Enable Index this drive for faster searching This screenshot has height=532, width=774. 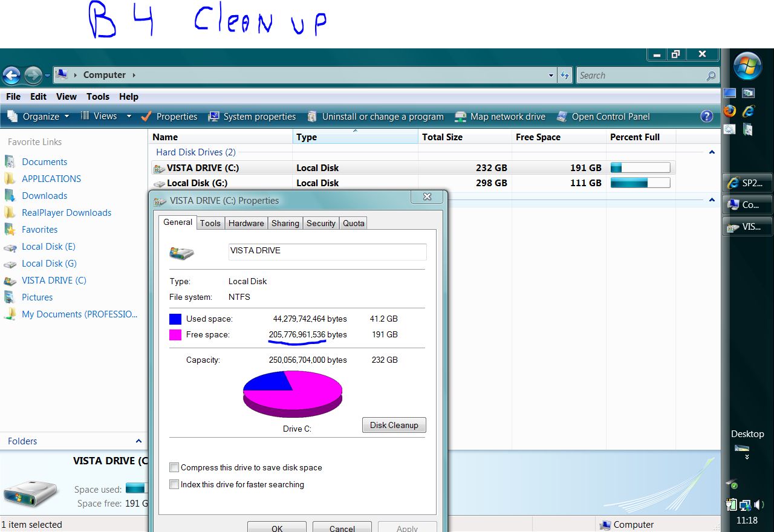174,484
